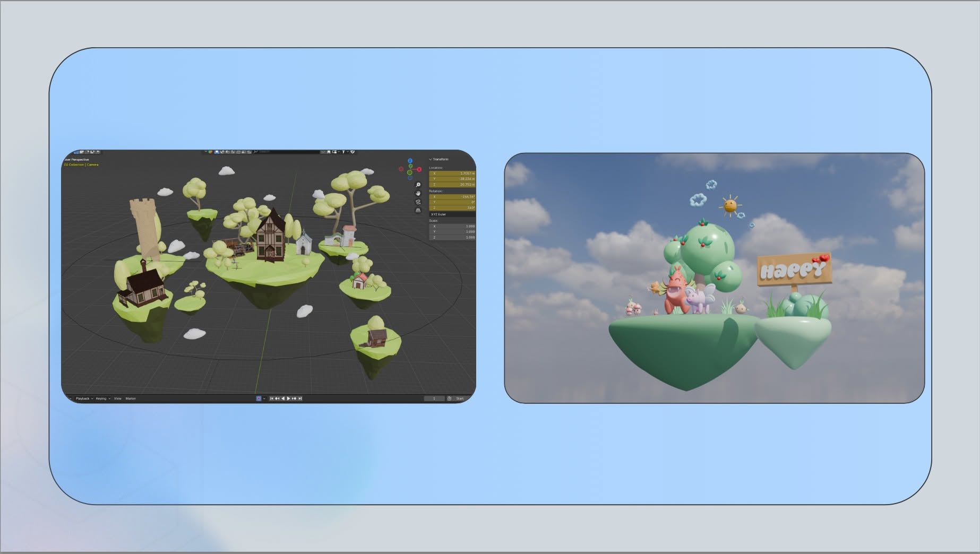Click the Scale X value field
The image size is (980, 554).
point(452,227)
